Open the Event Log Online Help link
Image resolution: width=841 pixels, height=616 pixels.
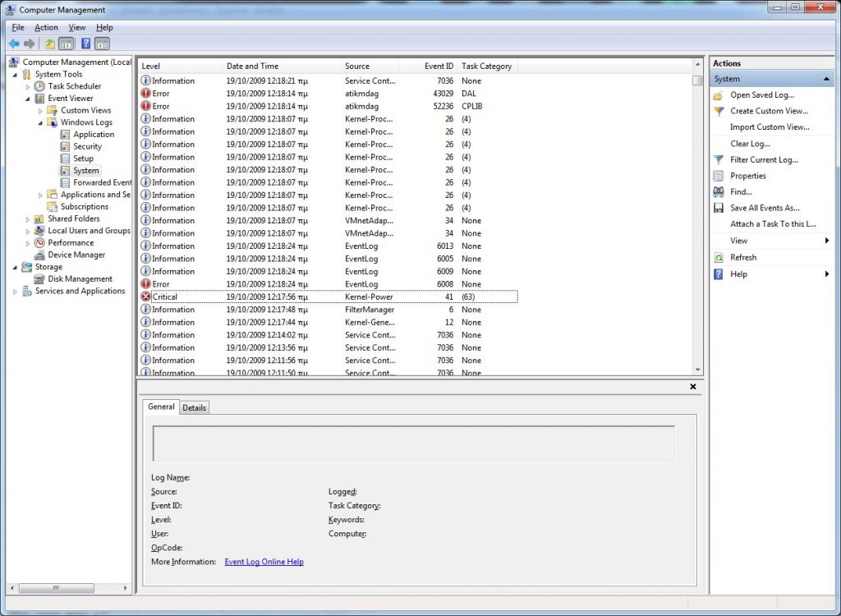[264, 562]
